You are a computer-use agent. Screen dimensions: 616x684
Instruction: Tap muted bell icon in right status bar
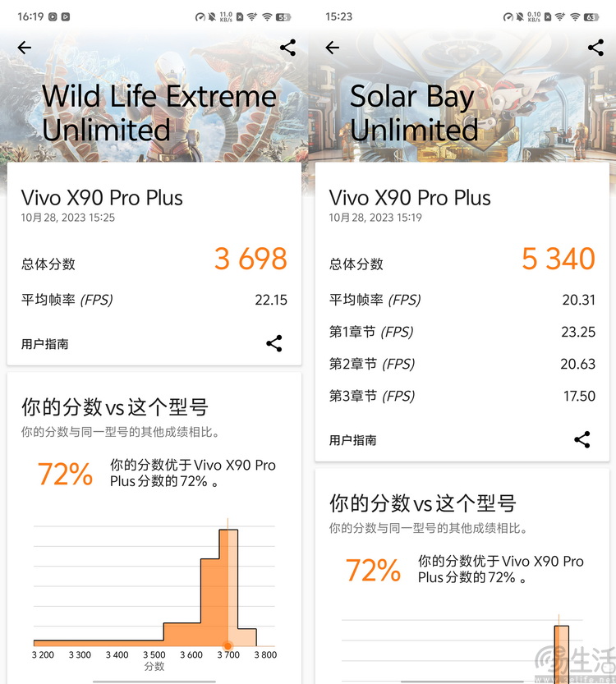click(520, 17)
